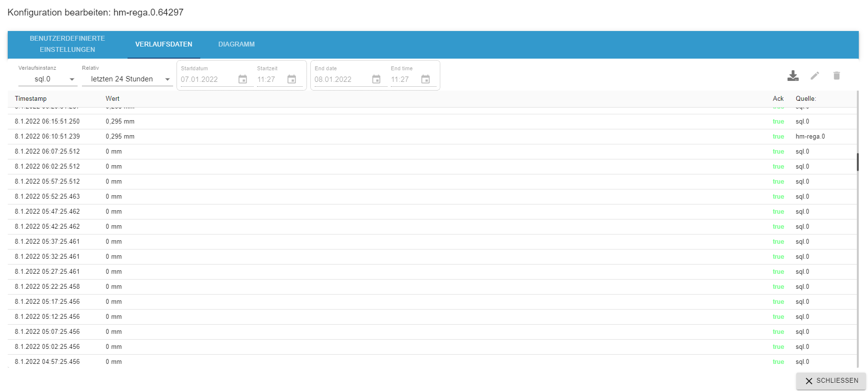
Task: Open the Startdatum calendar picker icon
Action: tap(243, 79)
